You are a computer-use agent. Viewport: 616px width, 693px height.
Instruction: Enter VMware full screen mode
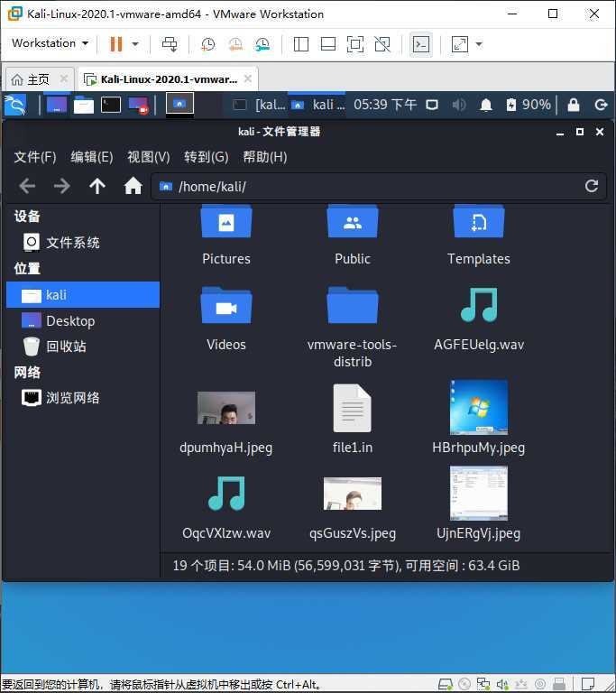pyautogui.click(x=355, y=43)
